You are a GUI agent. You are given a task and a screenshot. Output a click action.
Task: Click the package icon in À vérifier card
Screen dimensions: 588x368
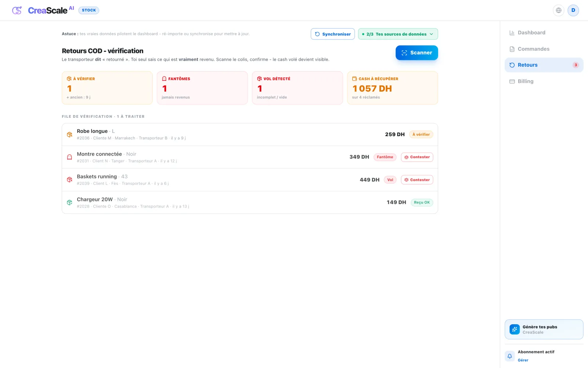69,79
